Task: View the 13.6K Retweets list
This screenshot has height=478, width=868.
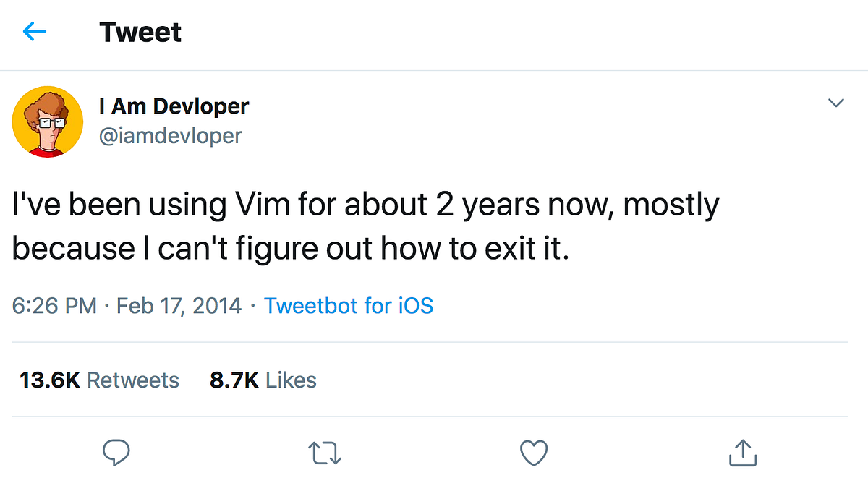Action: point(100,380)
